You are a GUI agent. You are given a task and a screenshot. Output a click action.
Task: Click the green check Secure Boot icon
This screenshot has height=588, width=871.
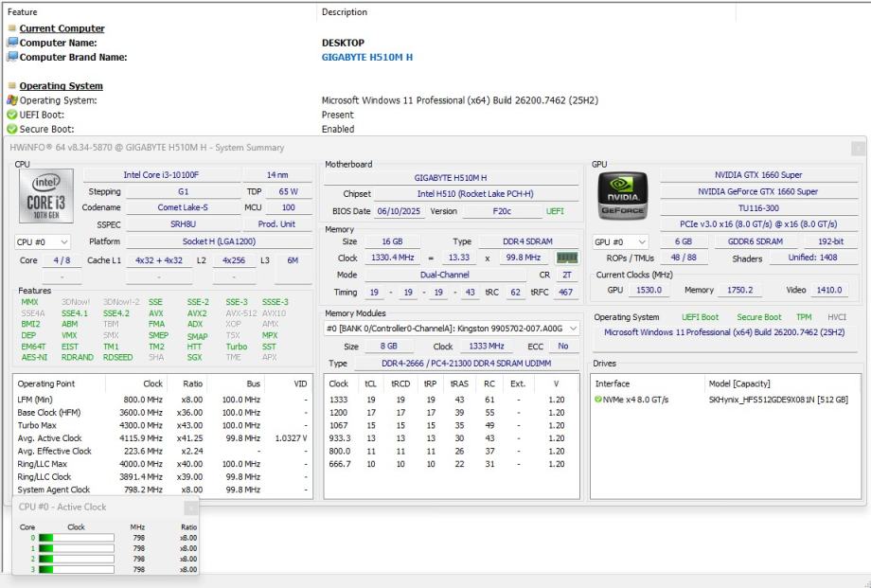[x=12, y=129]
